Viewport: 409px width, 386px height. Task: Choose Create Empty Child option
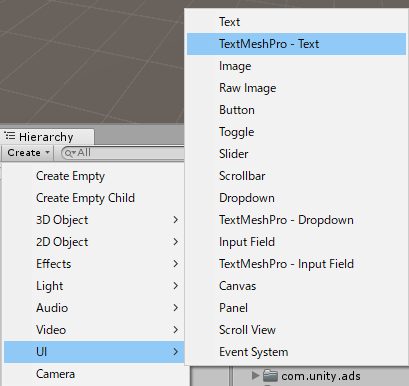(x=94, y=198)
